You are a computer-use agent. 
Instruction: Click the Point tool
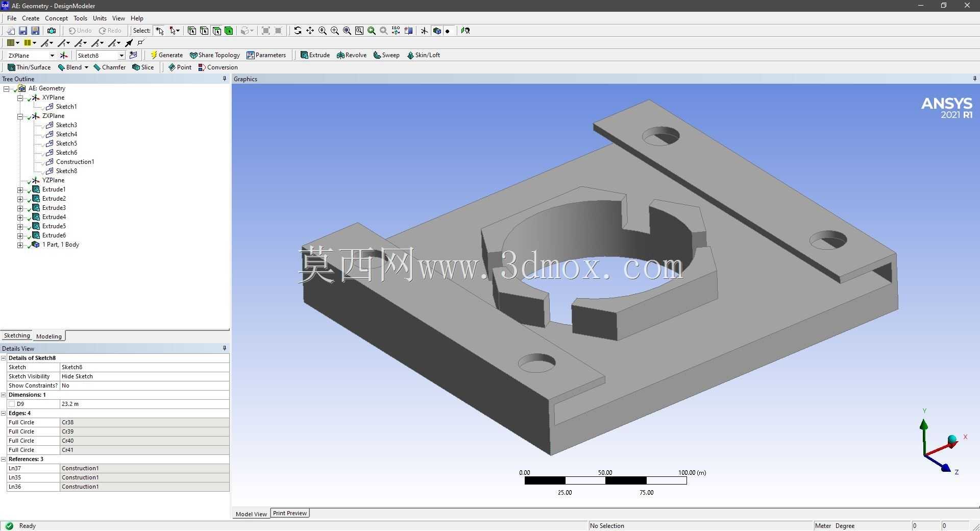click(x=180, y=67)
